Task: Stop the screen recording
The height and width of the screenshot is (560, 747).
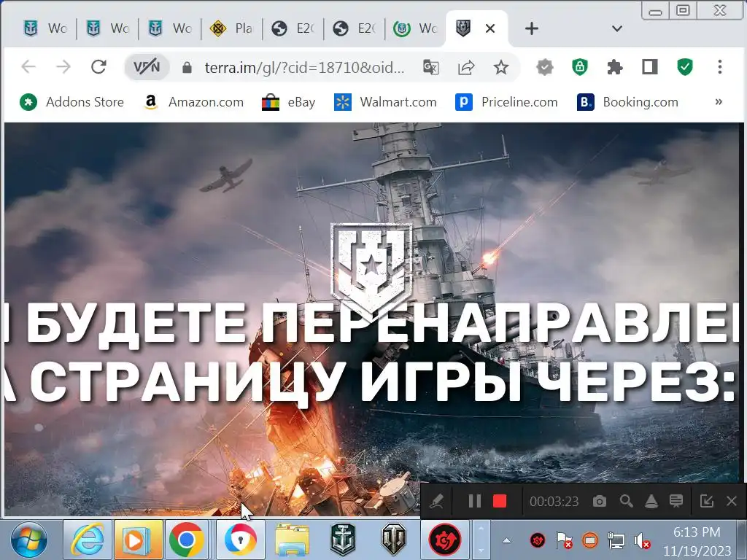Action: (500, 501)
